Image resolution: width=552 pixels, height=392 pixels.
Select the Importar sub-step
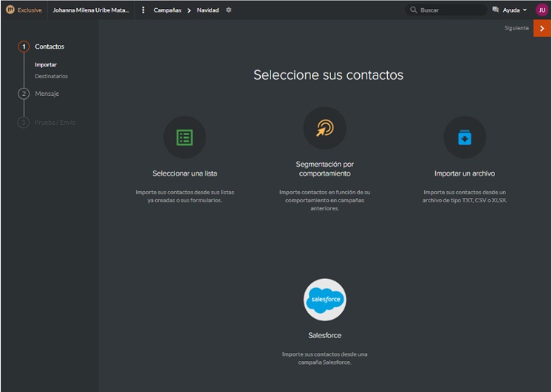click(46, 65)
